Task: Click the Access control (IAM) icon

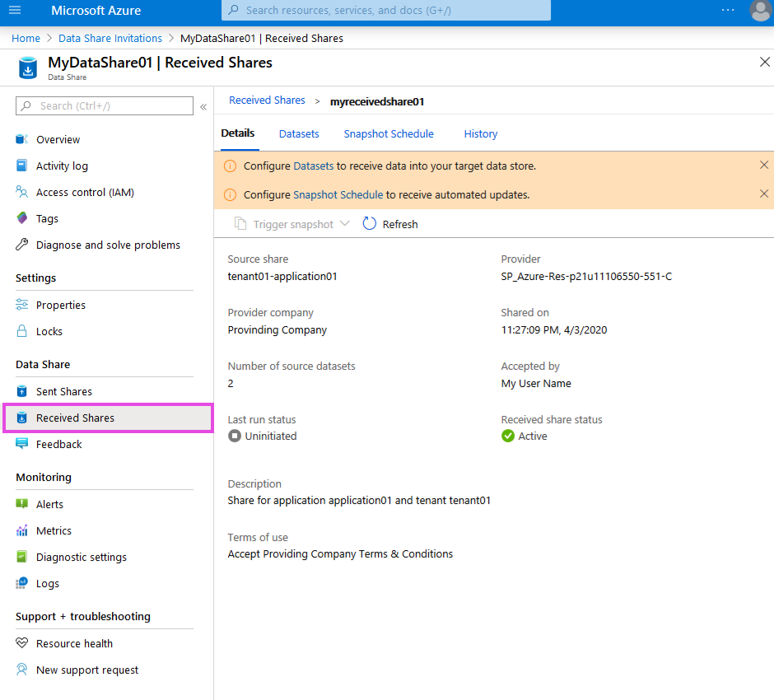Action: [x=21, y=192]
